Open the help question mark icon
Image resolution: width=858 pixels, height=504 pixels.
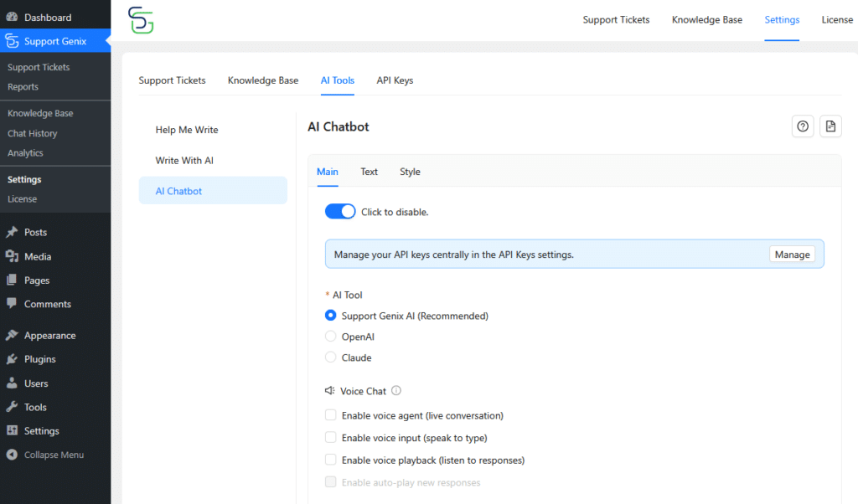[803, 126]
